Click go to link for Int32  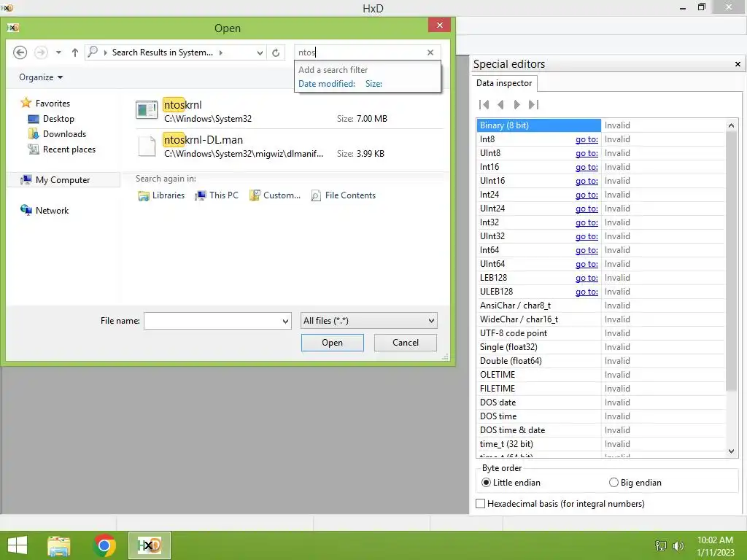tap(587, 222)
